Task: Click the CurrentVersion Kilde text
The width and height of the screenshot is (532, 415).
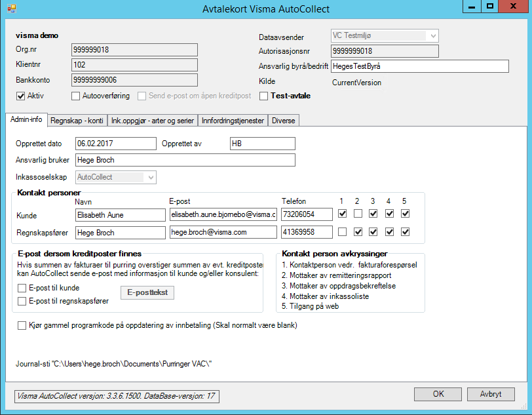Action: pyautogui.click(x=356, y=83)
